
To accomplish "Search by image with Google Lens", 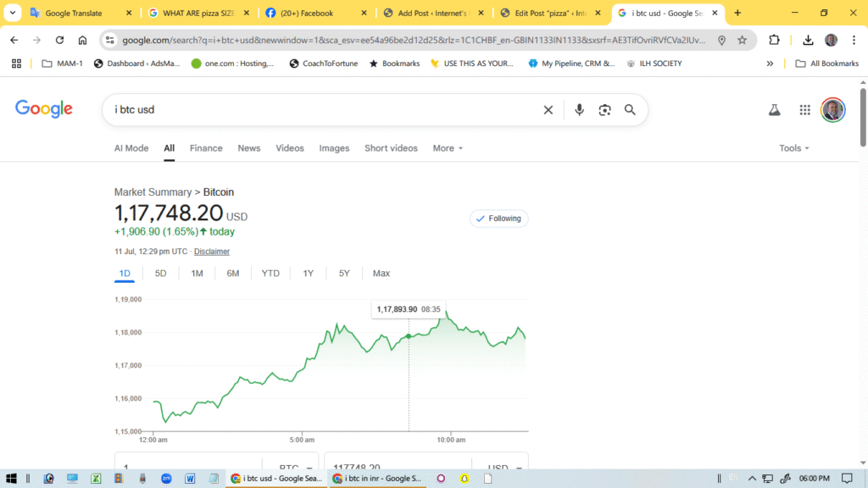I will click(604, 109).
